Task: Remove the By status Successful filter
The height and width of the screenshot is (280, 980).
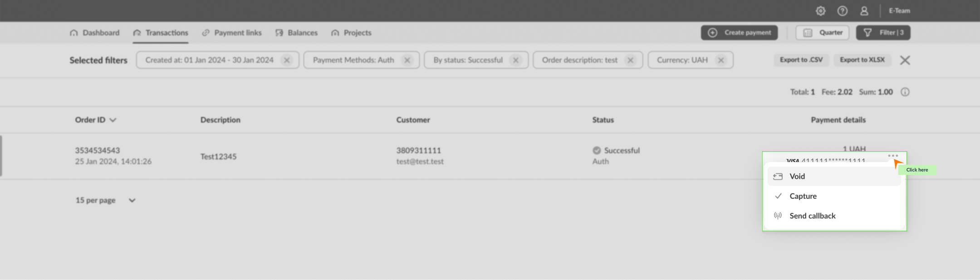Action: pos(515,60)
